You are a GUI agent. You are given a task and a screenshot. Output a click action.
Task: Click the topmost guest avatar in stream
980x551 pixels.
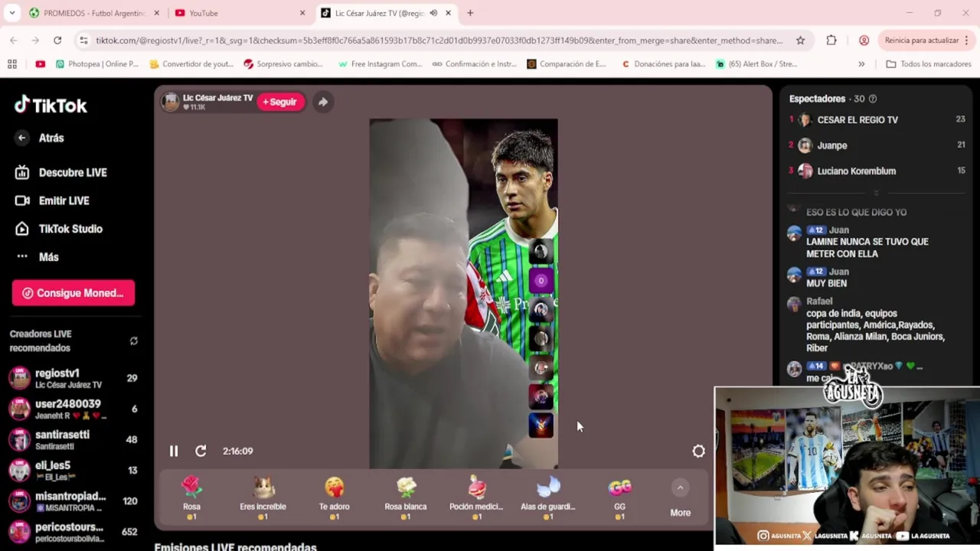click(541, 252)
